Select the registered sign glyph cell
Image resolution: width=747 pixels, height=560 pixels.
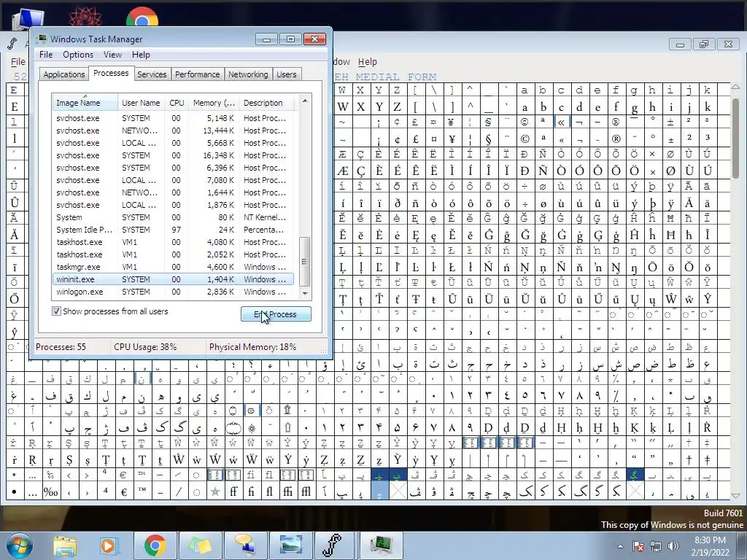click(x=616, y=139)
